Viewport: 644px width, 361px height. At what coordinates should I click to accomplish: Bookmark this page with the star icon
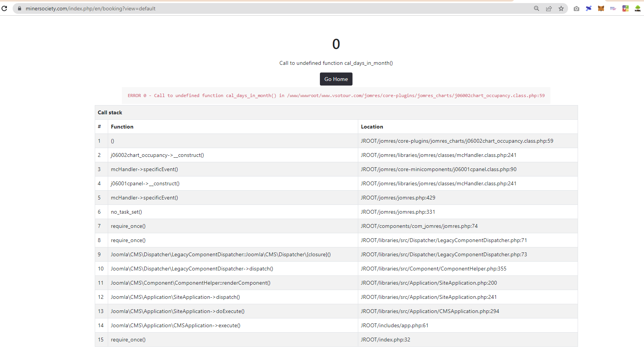click(x=561, y=8)
